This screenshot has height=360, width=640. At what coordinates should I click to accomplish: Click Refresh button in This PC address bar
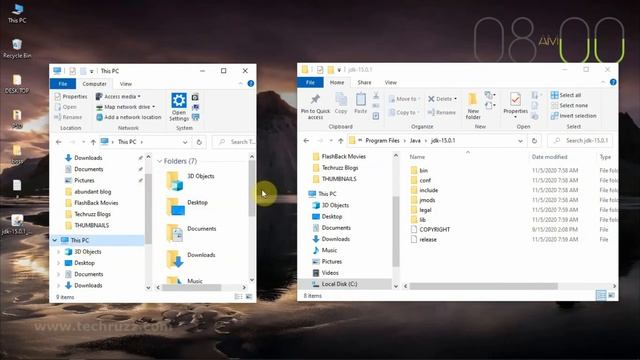pos(199,142)
